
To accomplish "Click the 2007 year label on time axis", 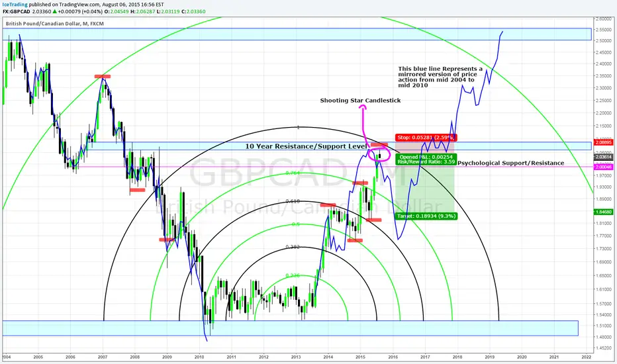I will pos(103,357).
